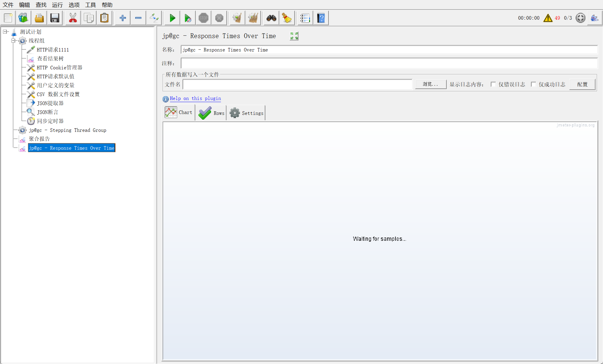Click the Open file folder icon

click(x=39, y=18)
